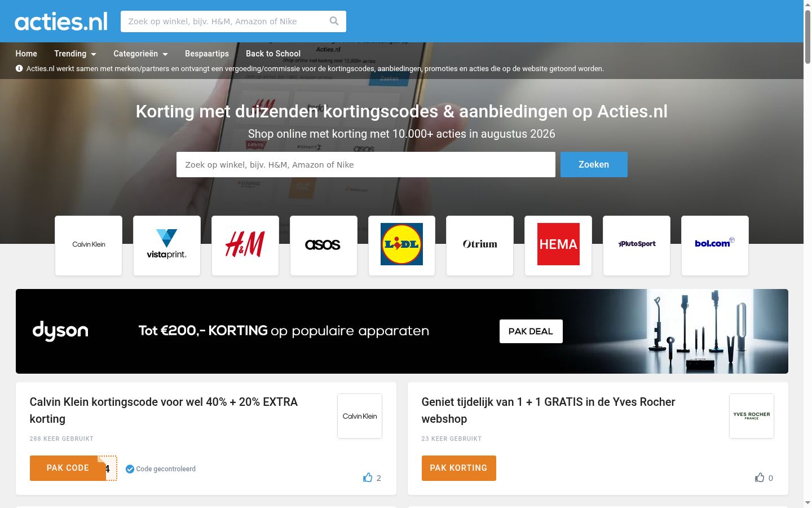The width and height of the screenshot is (812, 508).
Task: Click the magnifier icon in header search
Action: (334, 21)
